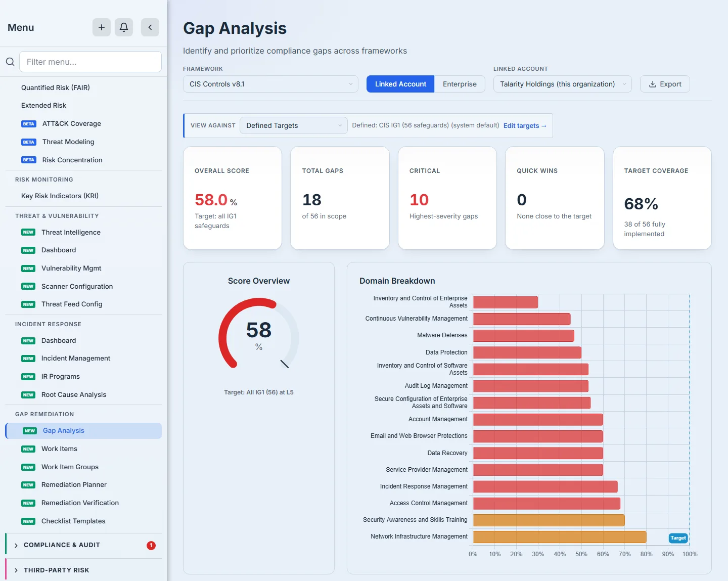Click the Data Recovery bar
Viewport: 728px width, 581px height.
pos(538,453)
